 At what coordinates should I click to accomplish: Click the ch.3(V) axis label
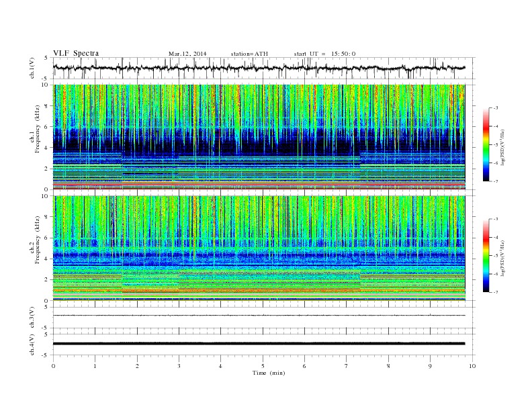pyautogui.click(x=32, y=318)
